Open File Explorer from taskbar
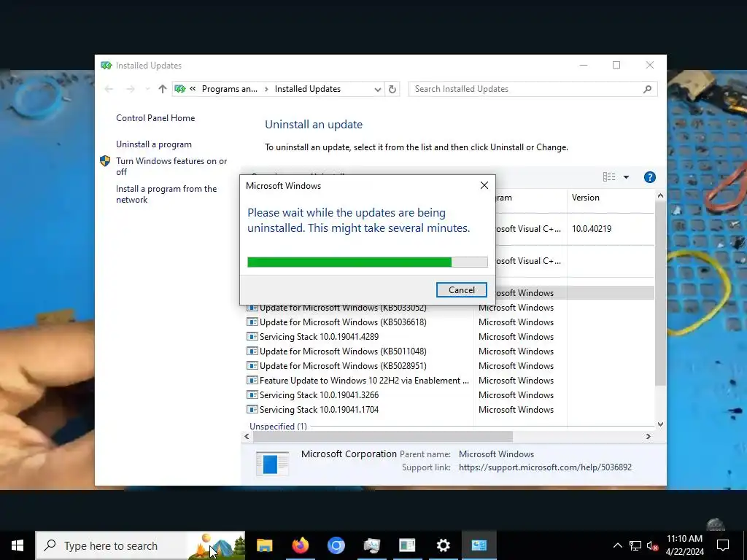Viewport: 747px width, 560px height. (264, 545)
